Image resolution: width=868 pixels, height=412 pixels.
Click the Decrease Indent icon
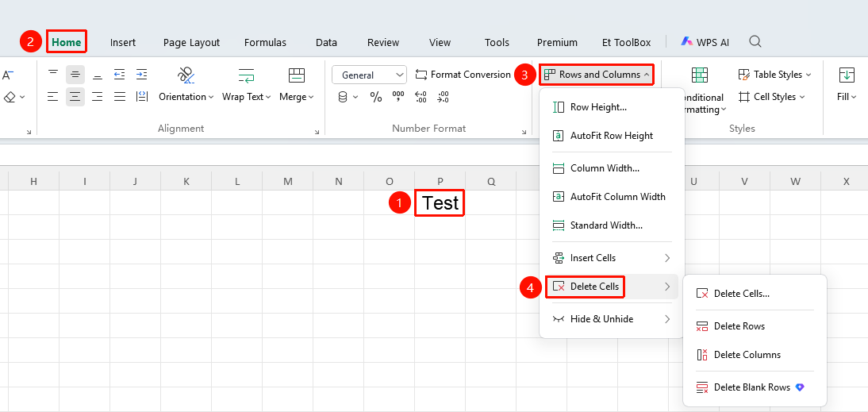[120, 74]
